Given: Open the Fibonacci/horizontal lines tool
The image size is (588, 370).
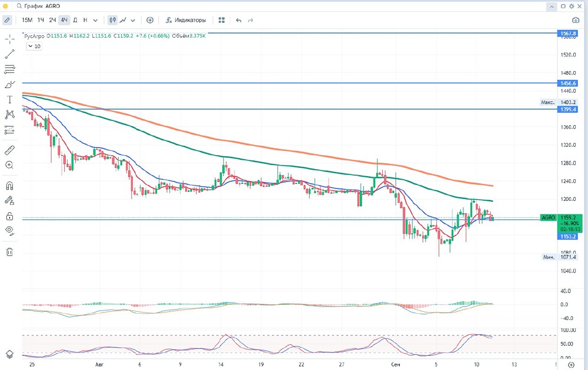Looking at the screenshot, I should (x=10, y=69).
